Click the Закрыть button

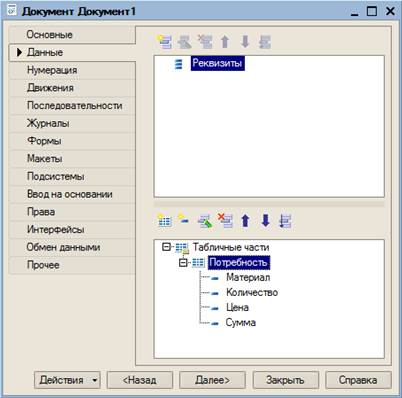pyautogui.click(x=285, y=380)
